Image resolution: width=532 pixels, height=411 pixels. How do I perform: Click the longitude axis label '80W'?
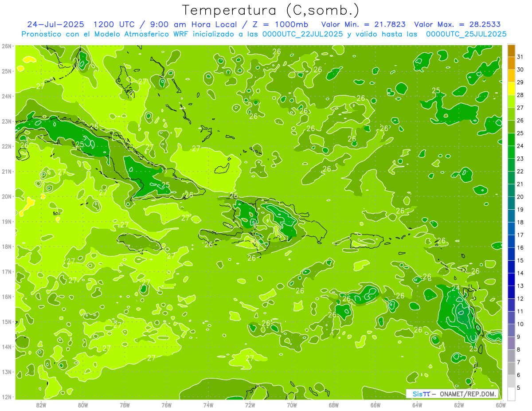coord(83,405)
